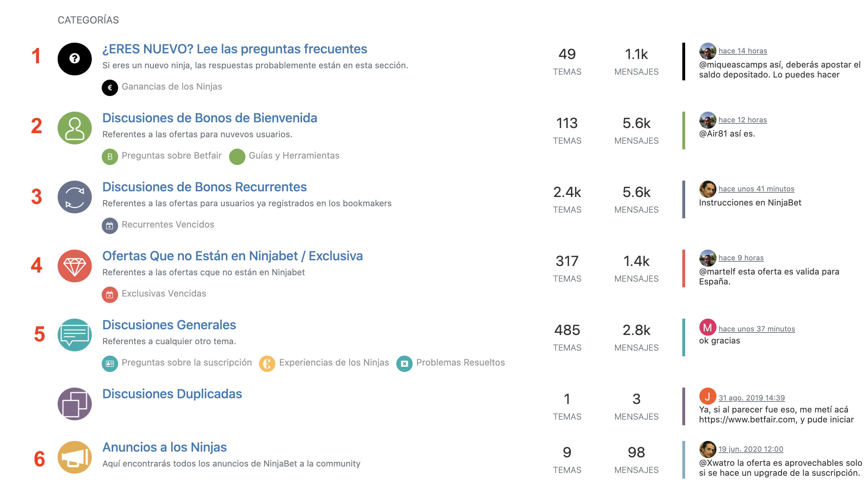Open the green user silhouette category icon
Image resolution: width=868 pixels, height=490 pixels.
75,128
